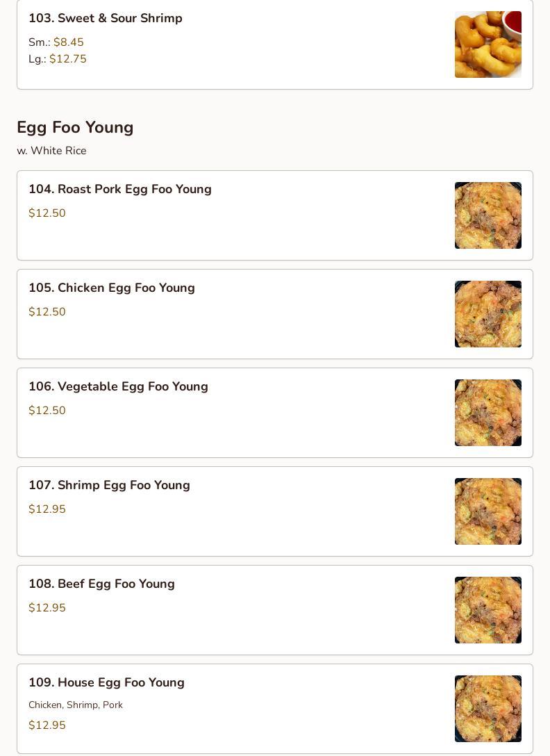
Task: Click the Sweet & Sour Shrimp photo
Action: click(x=487, y=44)
